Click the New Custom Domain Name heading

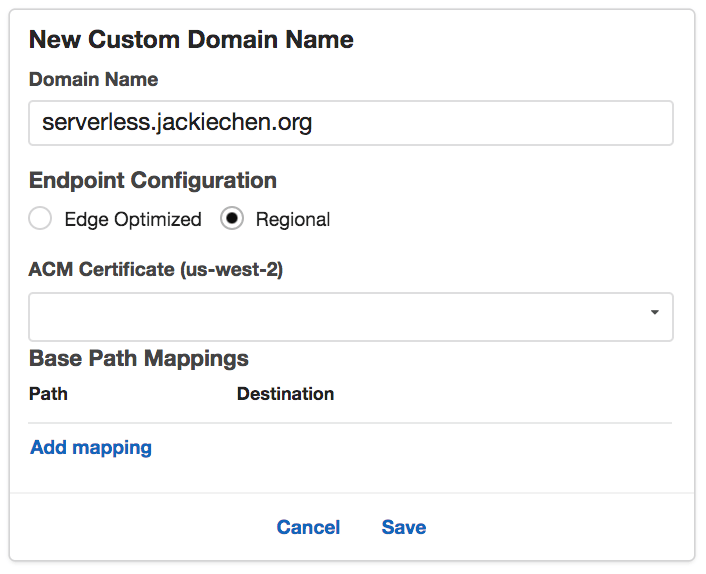click(x=191, y=40)
